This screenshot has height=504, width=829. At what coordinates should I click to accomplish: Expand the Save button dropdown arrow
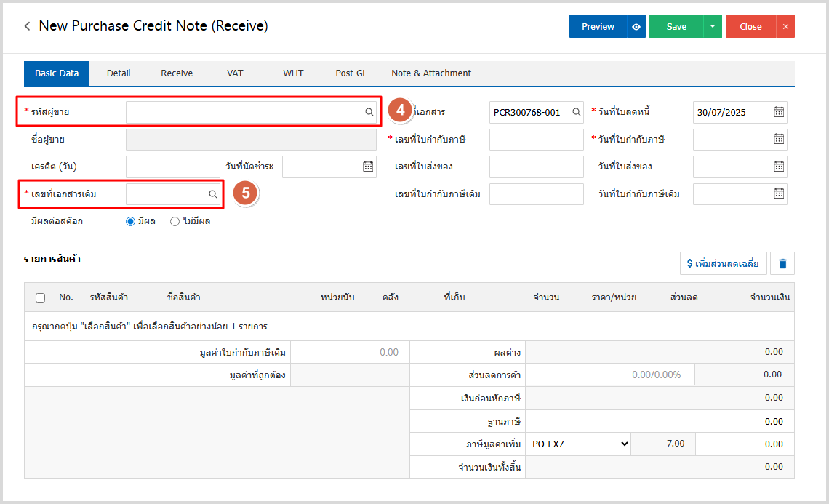coord(712,26)
